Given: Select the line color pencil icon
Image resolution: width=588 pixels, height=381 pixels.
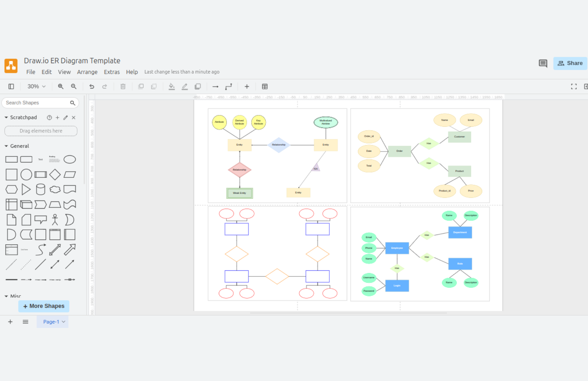Looking at the screenshot, I should tap(184, 87).
